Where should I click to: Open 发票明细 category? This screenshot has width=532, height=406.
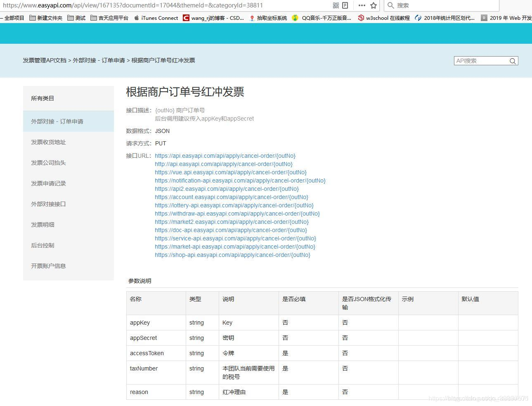(69, 225)
